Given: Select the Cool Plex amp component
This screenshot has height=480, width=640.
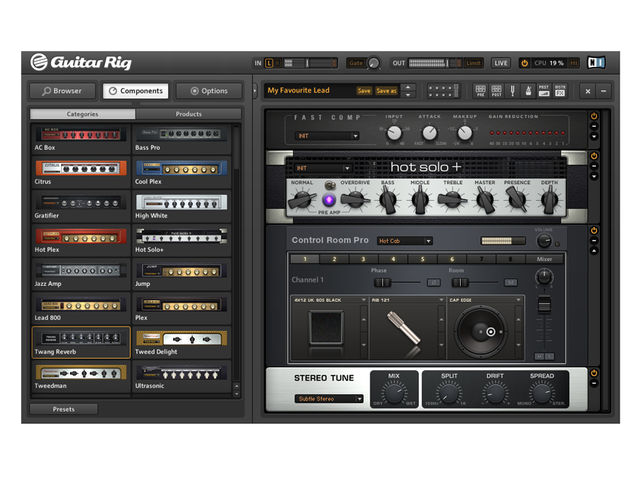Looking at the screenshot, I should (181, 173).
